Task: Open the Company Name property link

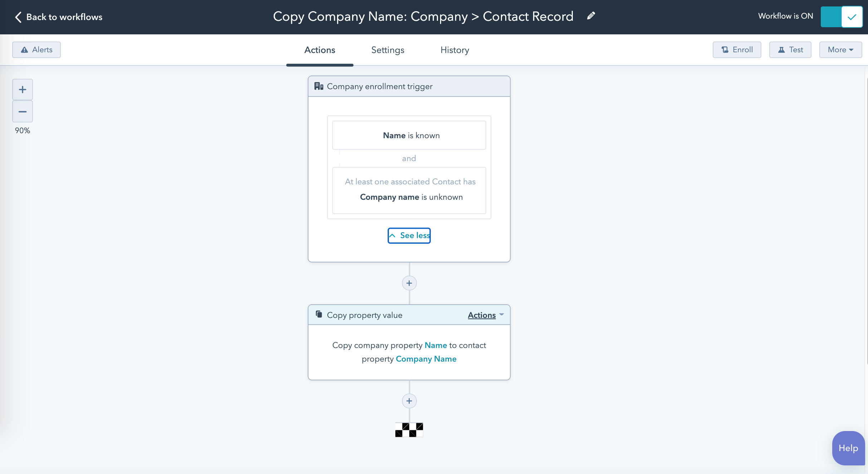Action: [x=426, y=359]
